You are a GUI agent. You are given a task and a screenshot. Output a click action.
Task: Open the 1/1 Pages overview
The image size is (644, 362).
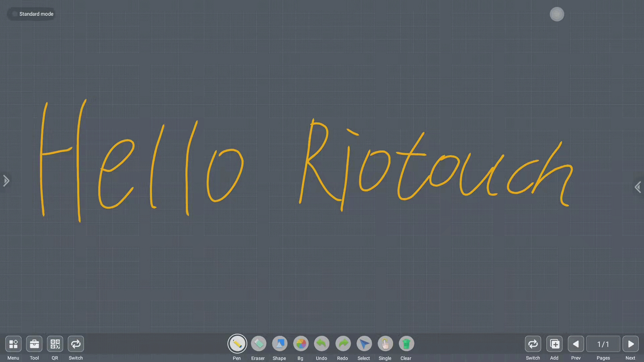click(603, 344)
